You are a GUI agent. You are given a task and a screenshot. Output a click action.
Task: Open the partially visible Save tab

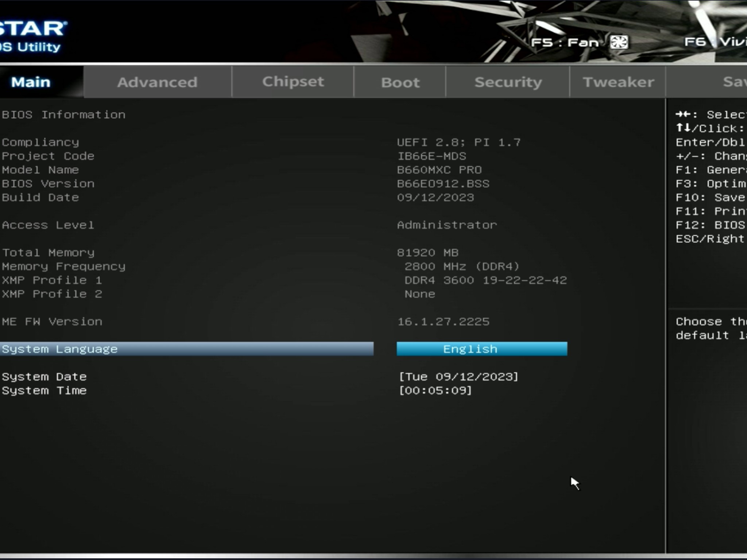pos(734,82)
